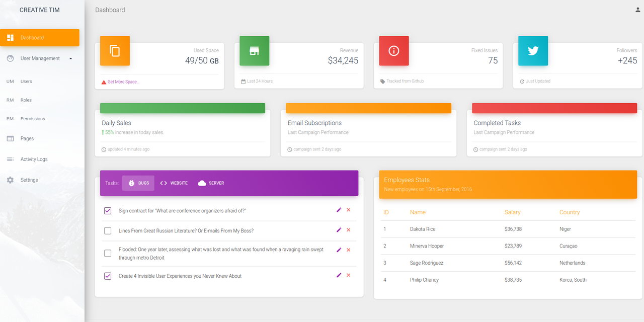Image resolution: width=644 pixels, height=322 pixels.
Task: Check the Lines From Great Russian Literature task
Action: 107,230
